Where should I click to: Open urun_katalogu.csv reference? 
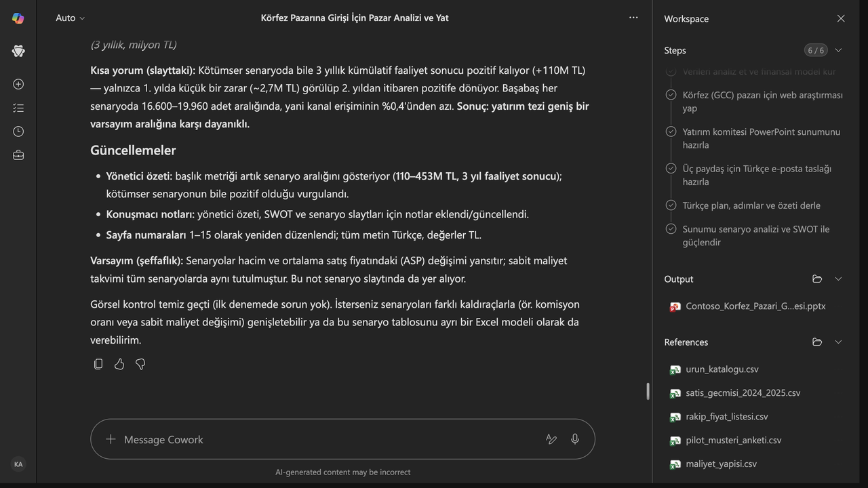click(722, 369)
